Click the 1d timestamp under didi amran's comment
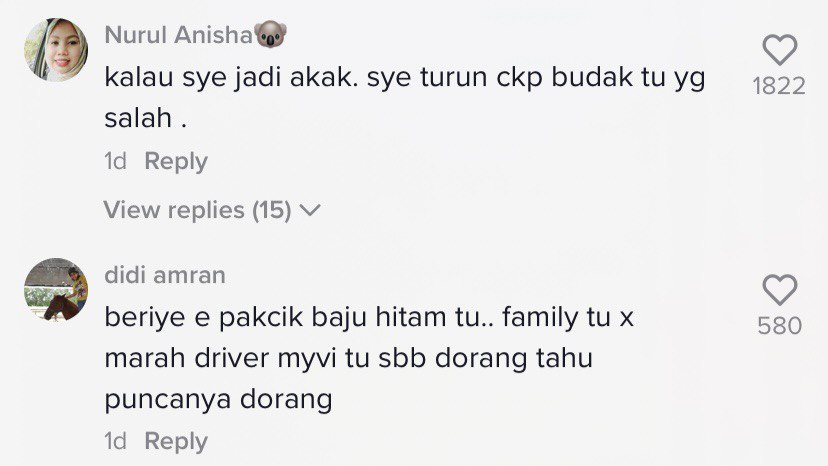828x466 pixels. [x=115, y=441]
